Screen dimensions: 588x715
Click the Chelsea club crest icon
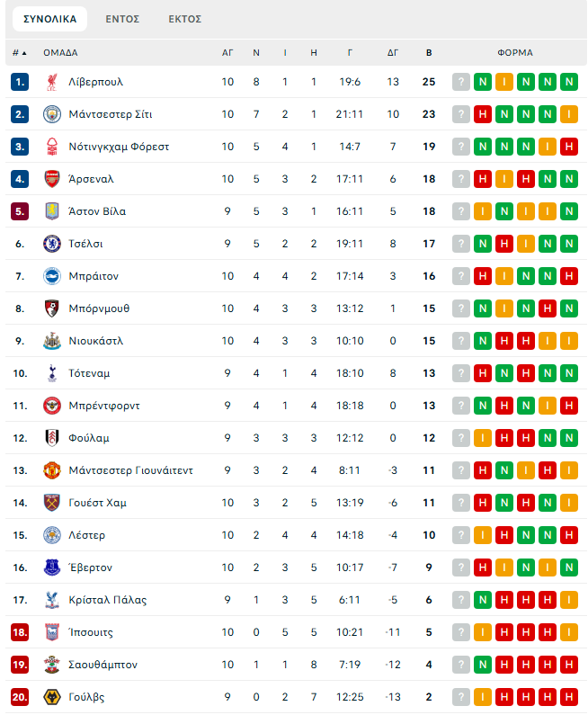click(x=51, y=244)
